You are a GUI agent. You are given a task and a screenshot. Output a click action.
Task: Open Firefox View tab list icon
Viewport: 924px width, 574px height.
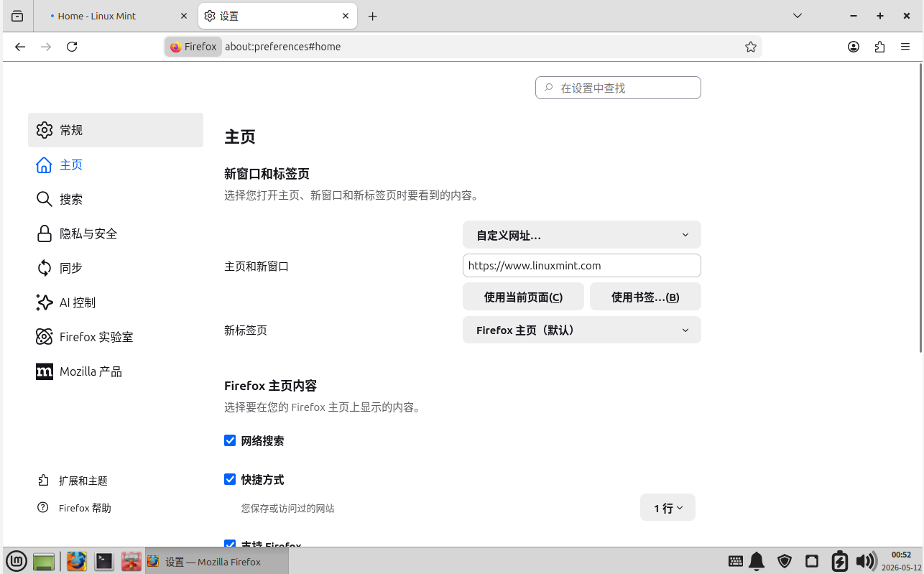pos(17,16)
